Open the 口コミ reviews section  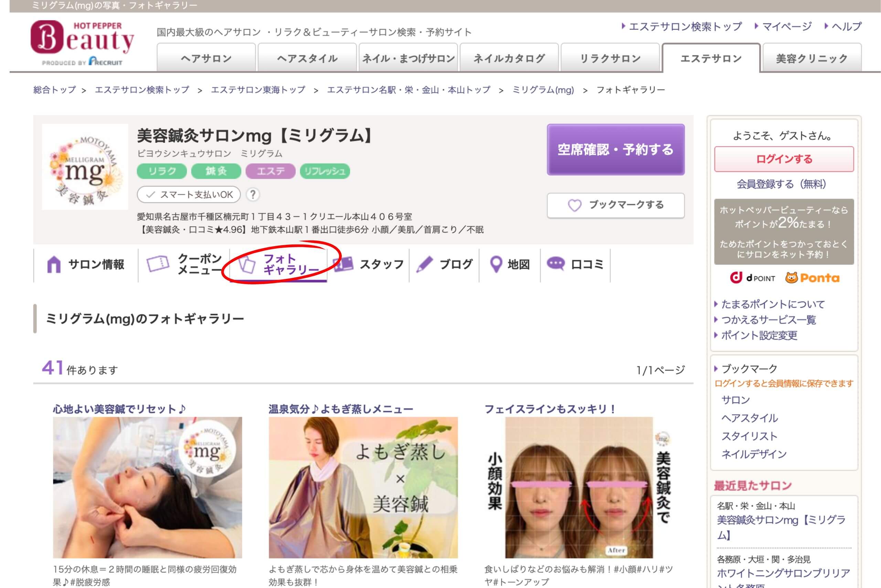[x=576, y=265]
